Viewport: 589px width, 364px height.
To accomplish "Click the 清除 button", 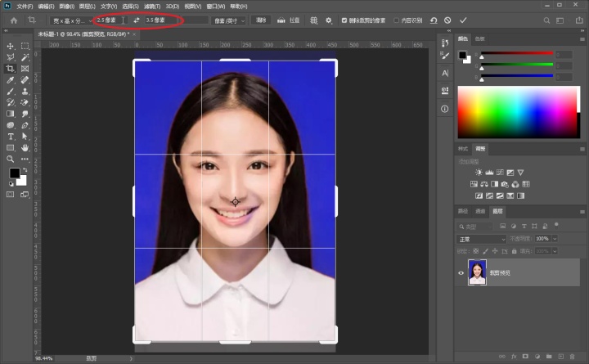I will pos(261,20).
